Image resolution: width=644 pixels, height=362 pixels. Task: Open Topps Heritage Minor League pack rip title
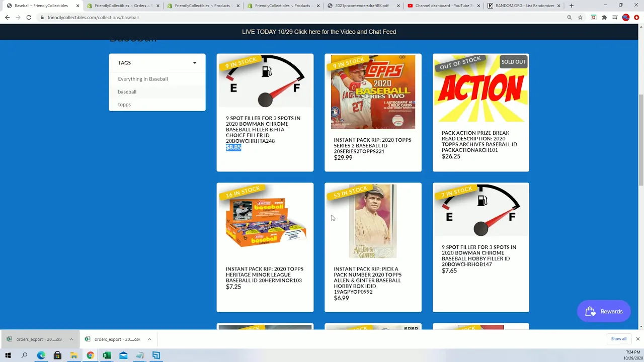pos(265,275)
